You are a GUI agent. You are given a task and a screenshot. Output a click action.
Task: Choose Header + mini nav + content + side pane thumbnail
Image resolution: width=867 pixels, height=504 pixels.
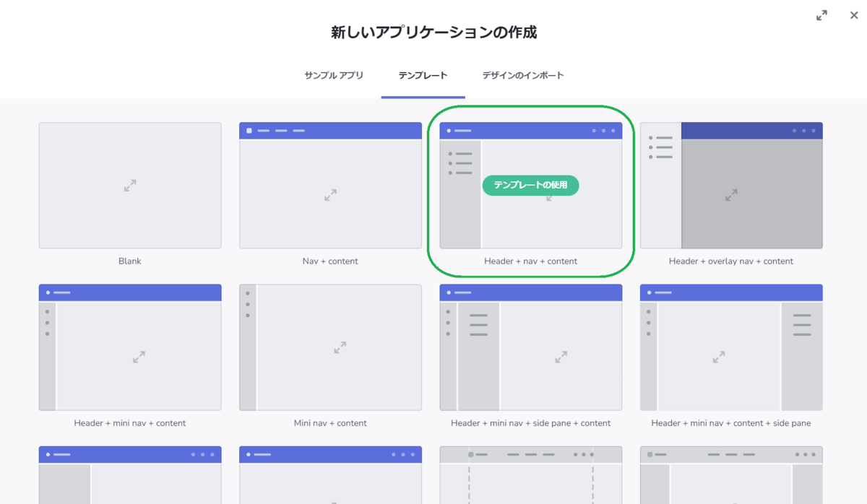pos(731,347)
